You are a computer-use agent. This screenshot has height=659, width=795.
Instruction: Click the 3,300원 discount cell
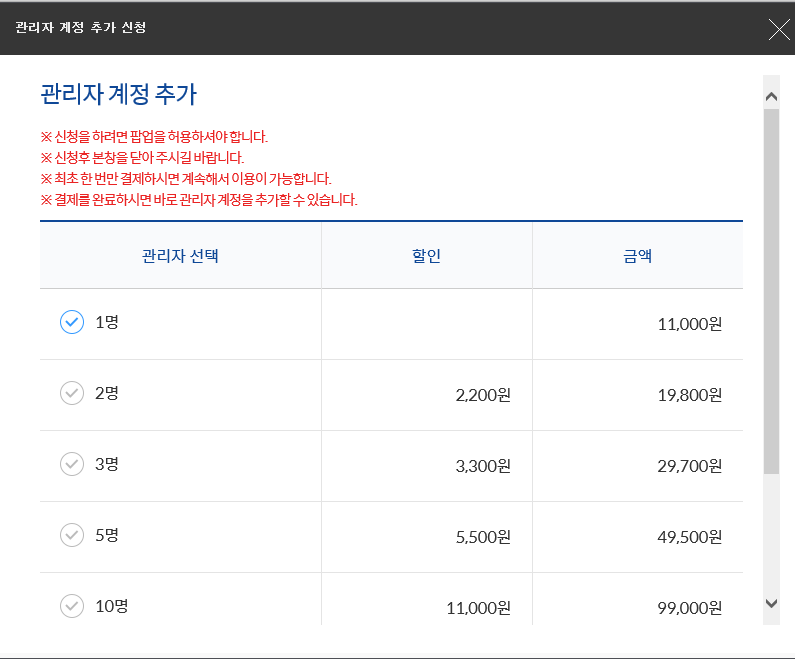(483, 466)
